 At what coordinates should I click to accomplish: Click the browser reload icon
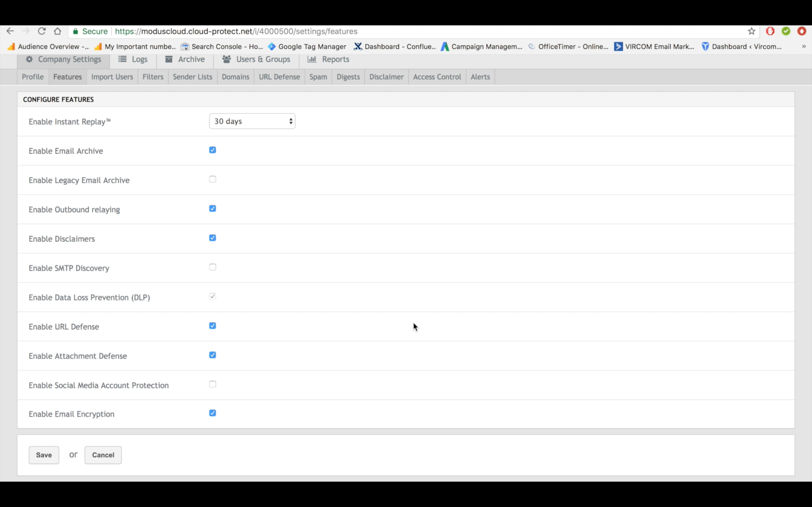42,31
